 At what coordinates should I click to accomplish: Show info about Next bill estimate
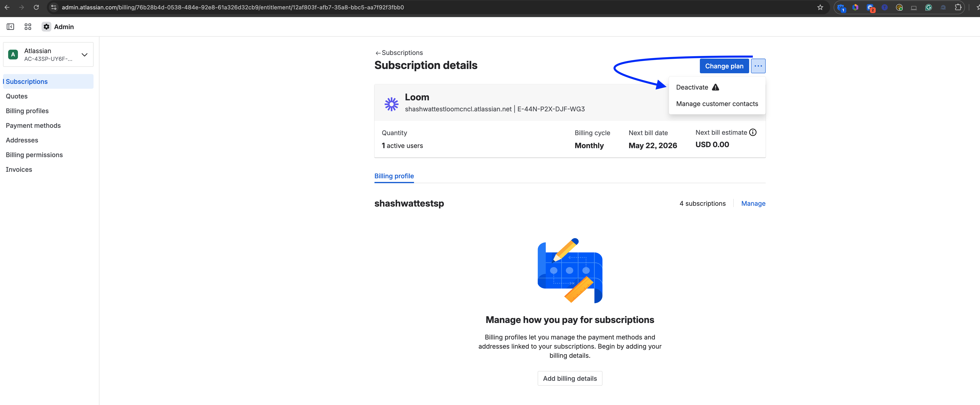pyautogui.click(x=753, y=132)
